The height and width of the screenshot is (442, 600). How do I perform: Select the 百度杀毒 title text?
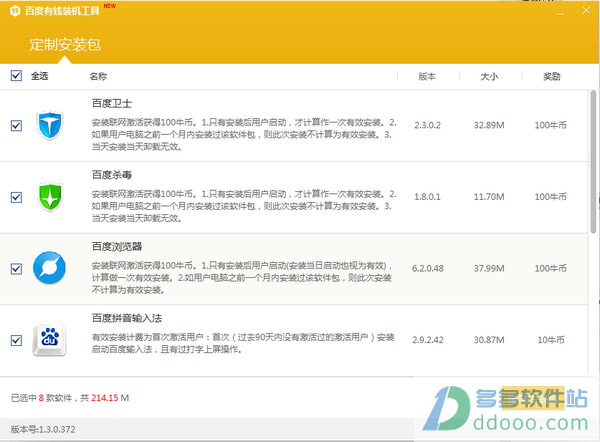pyautogui.click(x=112, y=175)
